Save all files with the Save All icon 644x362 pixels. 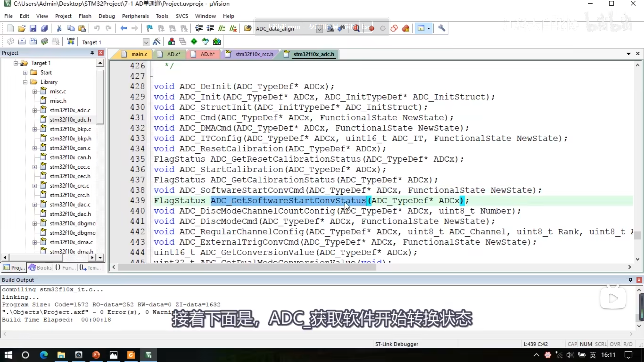(44, 28)
